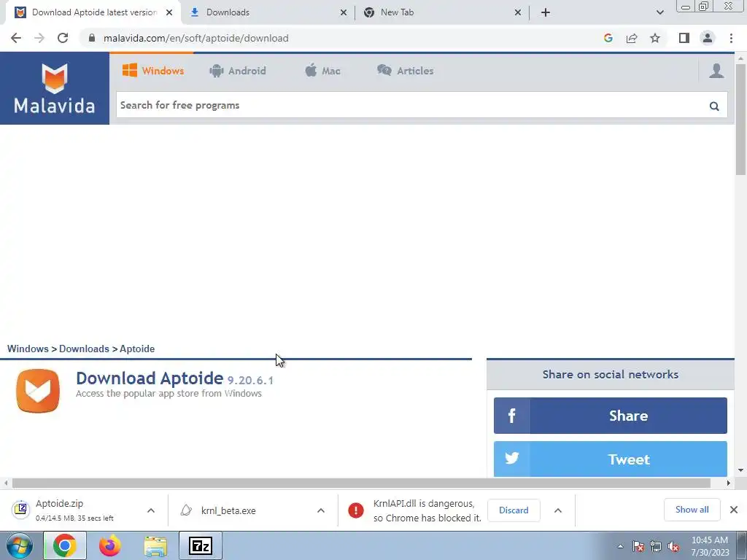The height and width of the screenshot is (560, 747).
Task: Expand options for Aptoide.zip download
Action: pyautogui.click(x=151, y=510)
